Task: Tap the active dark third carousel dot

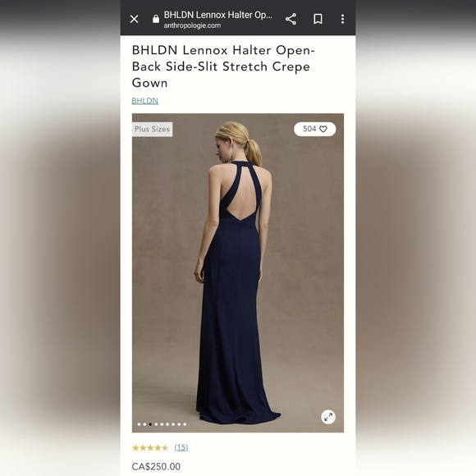Action: click(150, 424)
